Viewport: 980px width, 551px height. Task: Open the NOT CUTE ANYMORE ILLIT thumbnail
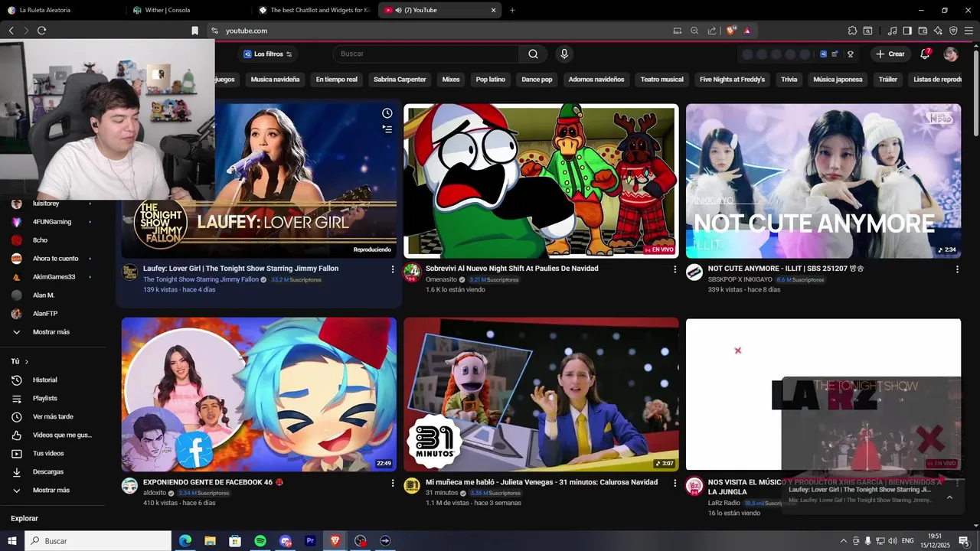[x=823, y=181]
